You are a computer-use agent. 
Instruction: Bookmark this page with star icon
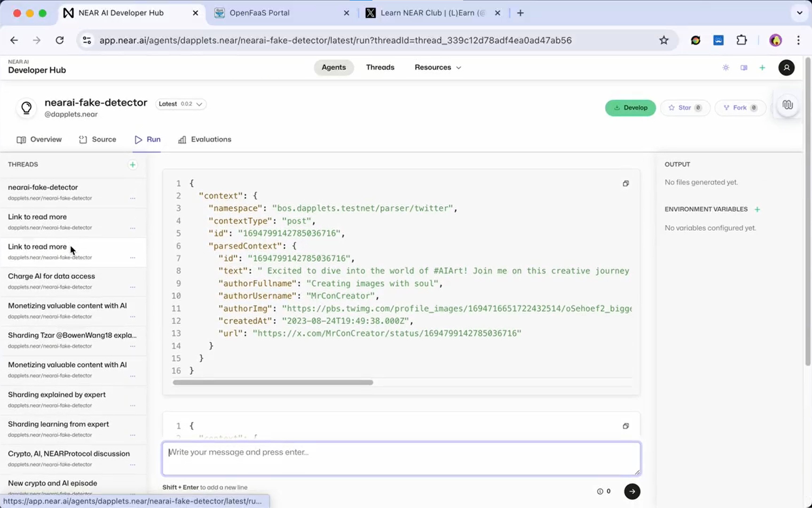pyautogui.click(x=664, y=40)
